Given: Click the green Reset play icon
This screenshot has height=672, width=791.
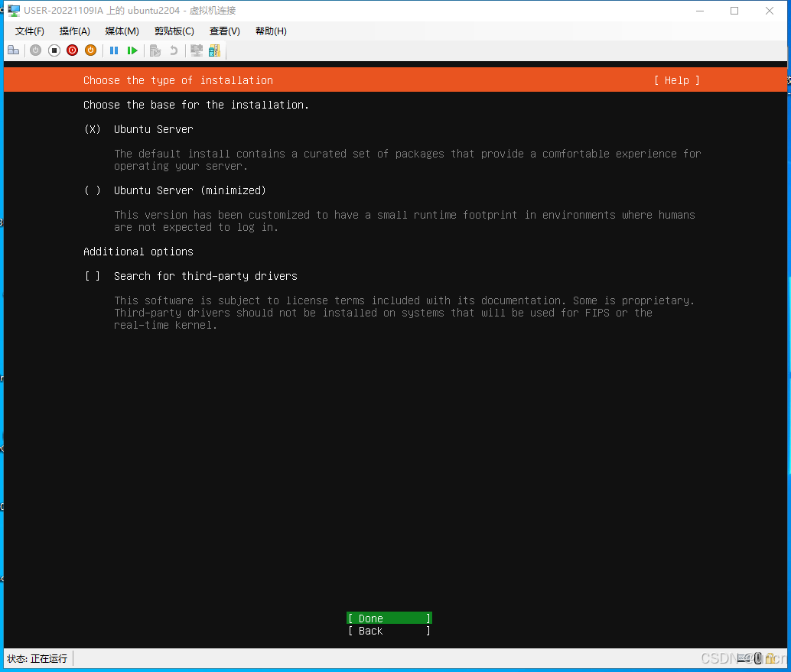Looking at the screenshot, I should [132, 50].
